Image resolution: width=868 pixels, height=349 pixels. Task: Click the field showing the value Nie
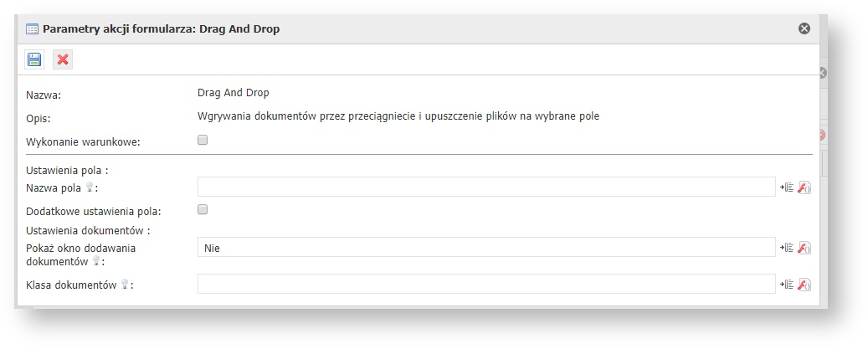[485, 247]
